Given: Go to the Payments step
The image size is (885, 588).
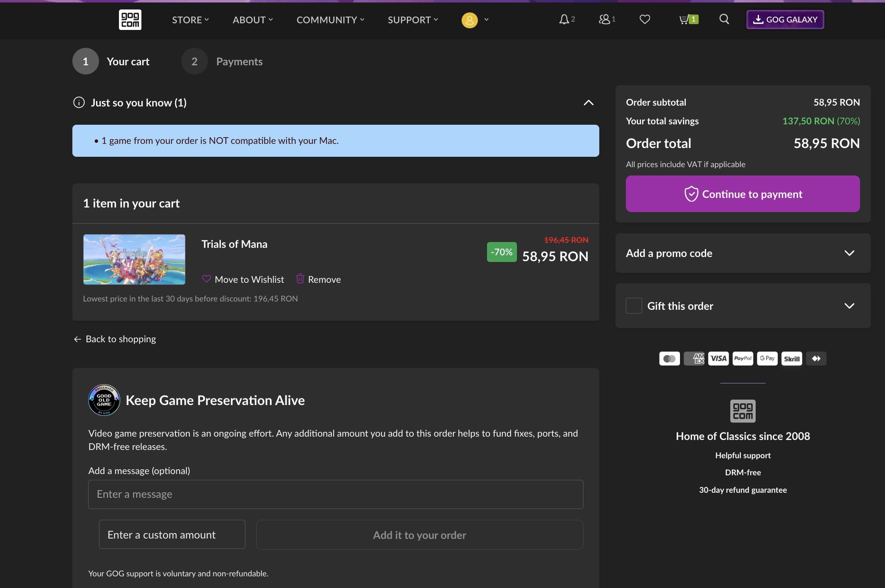Looking at the screenshot, I should click(222, 61).
